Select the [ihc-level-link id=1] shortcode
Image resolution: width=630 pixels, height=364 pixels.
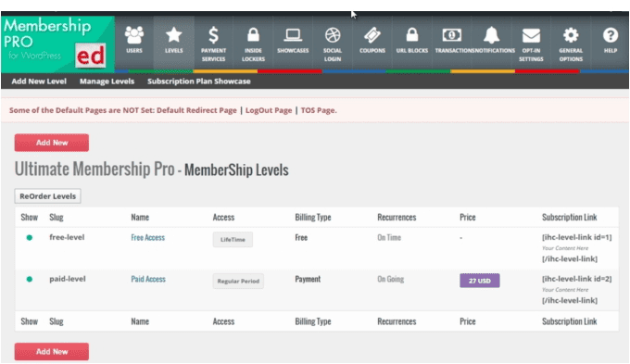pyautogui.click(x=576, y=237)
